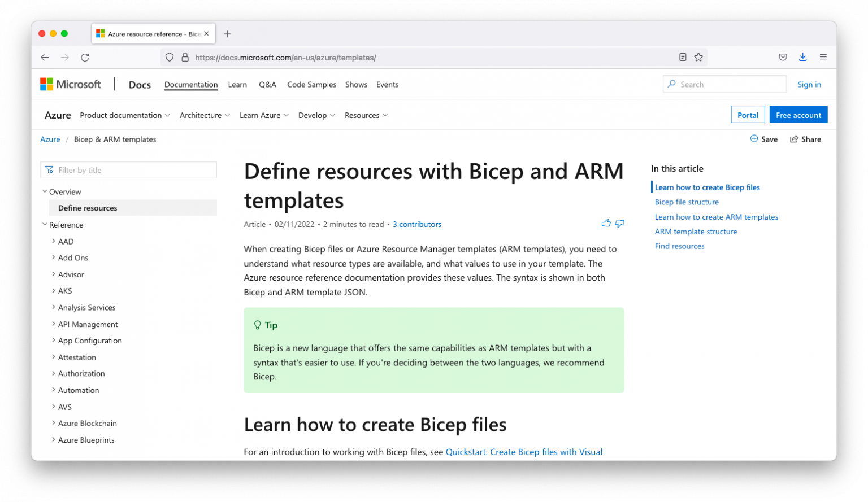The image size is (868, 502).
Task: Toggle reader view icon in address bar
Action: tap(683, 58)
